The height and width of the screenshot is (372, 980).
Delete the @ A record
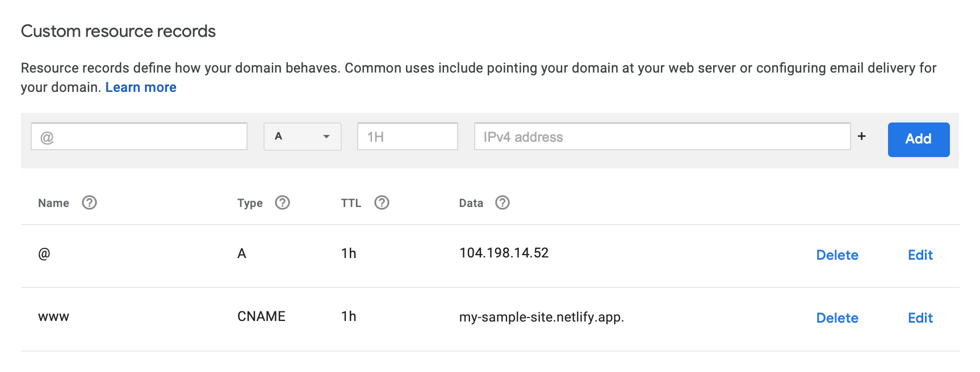[x=837, y=255]
